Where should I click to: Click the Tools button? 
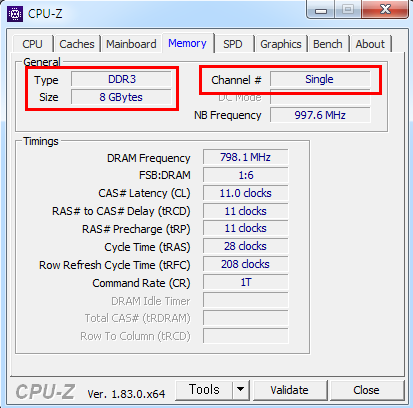[x=204, y=389]
